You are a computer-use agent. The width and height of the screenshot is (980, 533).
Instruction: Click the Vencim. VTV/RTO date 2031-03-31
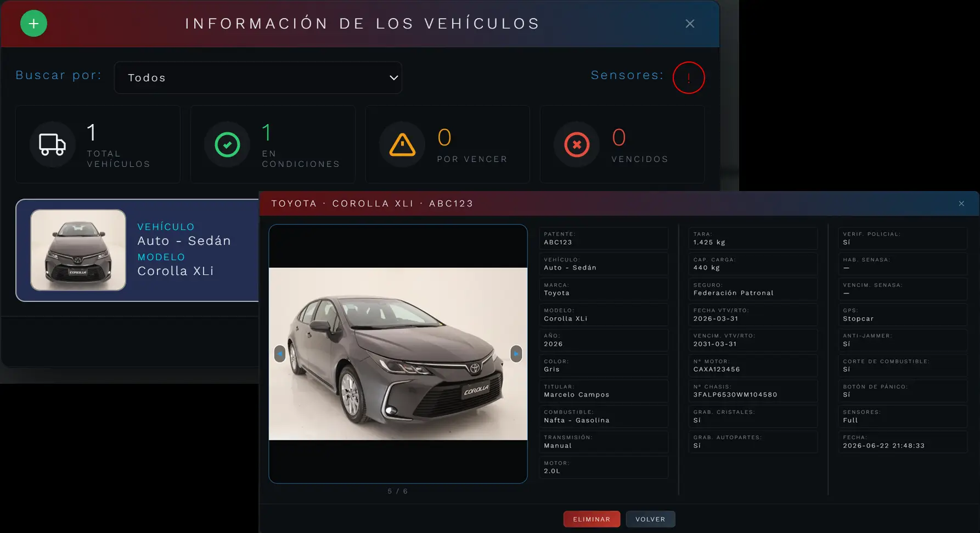pos(715,344)
